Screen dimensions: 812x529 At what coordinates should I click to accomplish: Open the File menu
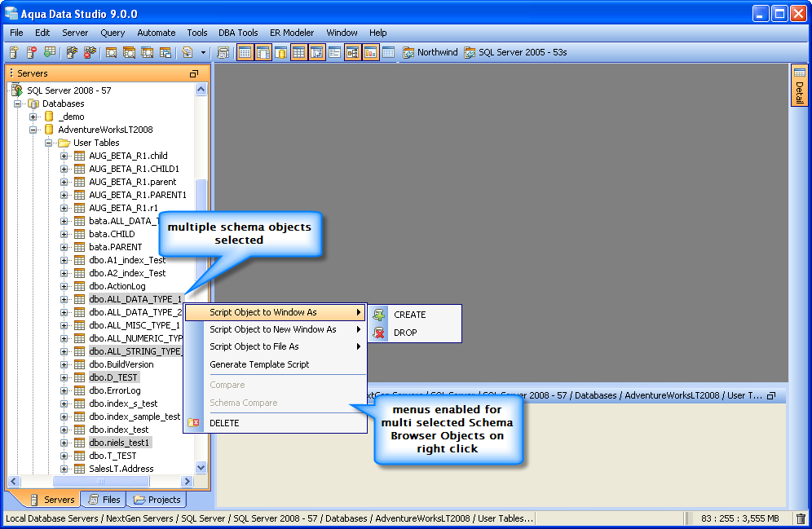coord(16,33)
